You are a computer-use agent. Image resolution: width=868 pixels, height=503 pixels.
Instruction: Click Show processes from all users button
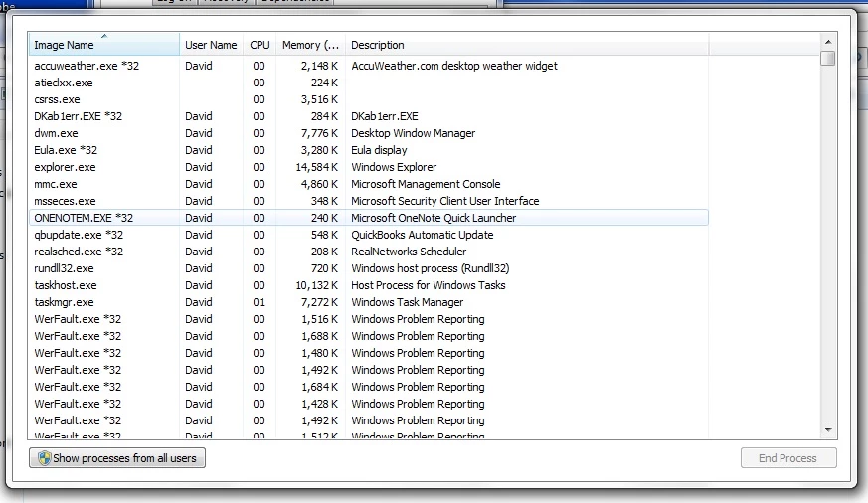coord(117,458)
